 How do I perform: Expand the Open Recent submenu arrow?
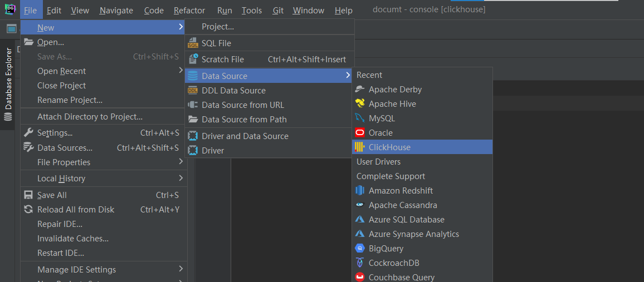(181, 71)
